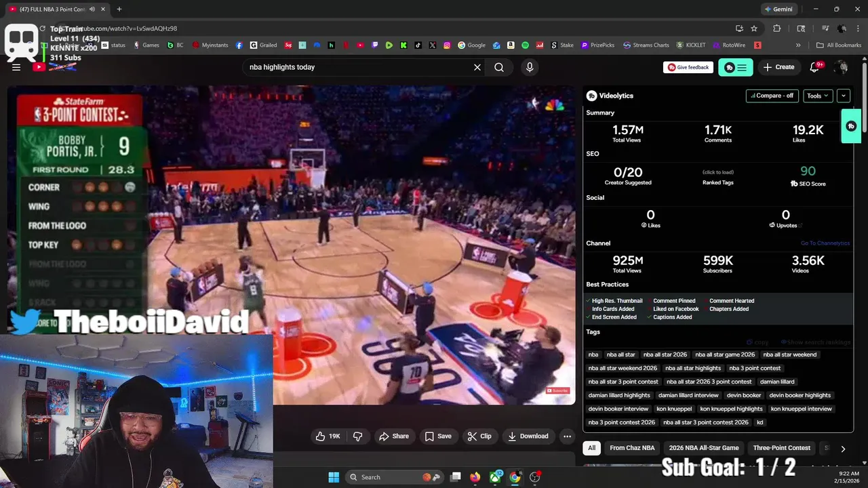Viewport: 868px width, 488px height.
Task: Click the 'kon knueppel interview' tag
Action: pos(802,409)
